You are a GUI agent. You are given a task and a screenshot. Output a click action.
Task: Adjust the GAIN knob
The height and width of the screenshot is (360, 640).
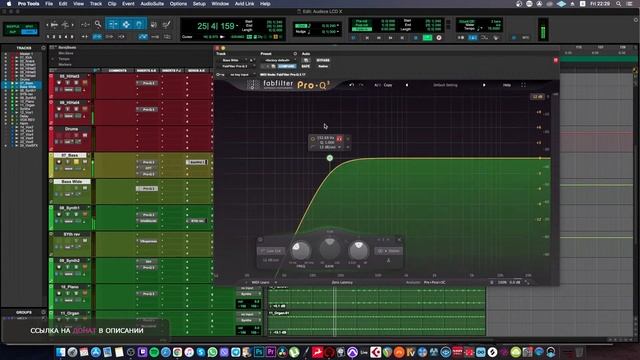coord(329,248)
